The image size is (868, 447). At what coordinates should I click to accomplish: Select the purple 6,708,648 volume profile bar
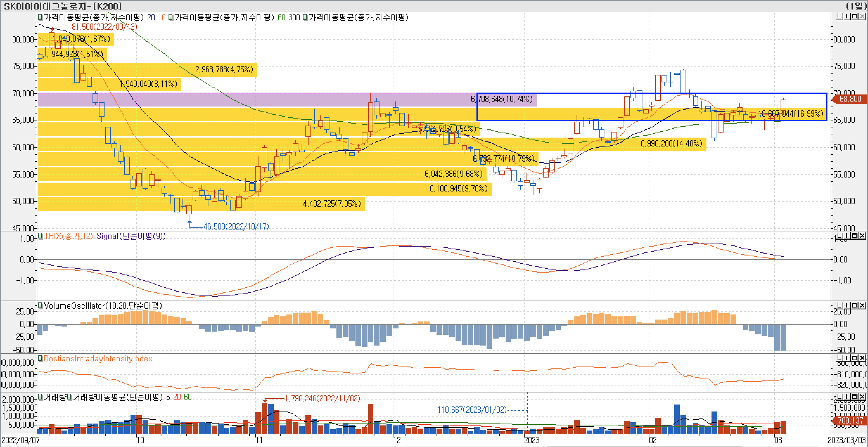256,100
